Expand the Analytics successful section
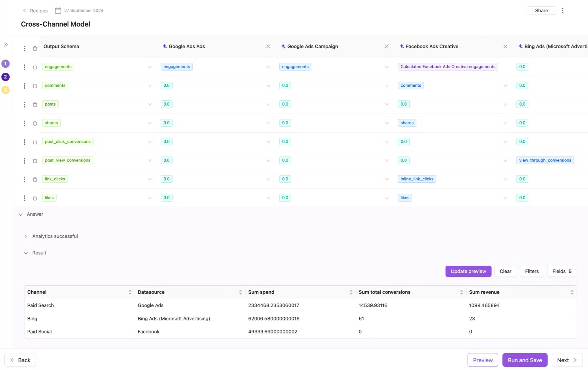The height and width of the screenshot is (370, 588). [26, 236]
